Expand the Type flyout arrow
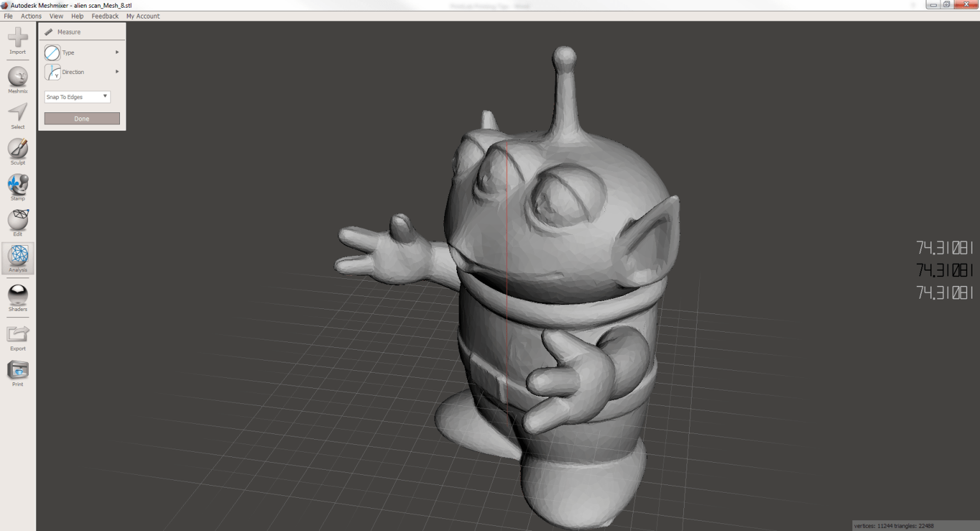 [x=117, y=52]
